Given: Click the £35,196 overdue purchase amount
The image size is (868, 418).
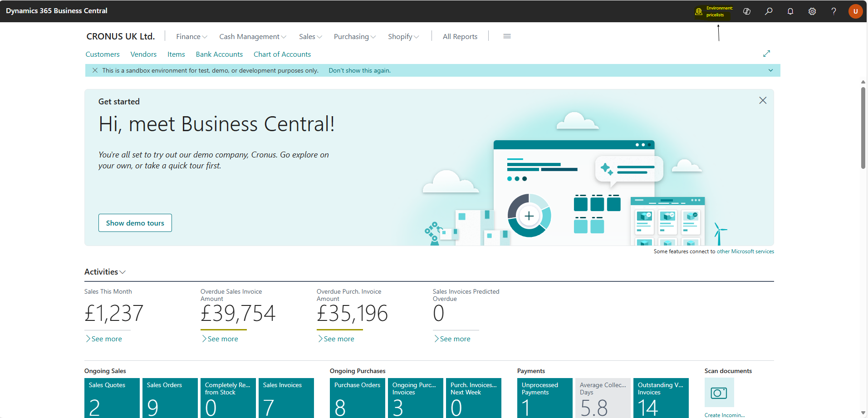Looking at the screenshot, I should [353, 313].
